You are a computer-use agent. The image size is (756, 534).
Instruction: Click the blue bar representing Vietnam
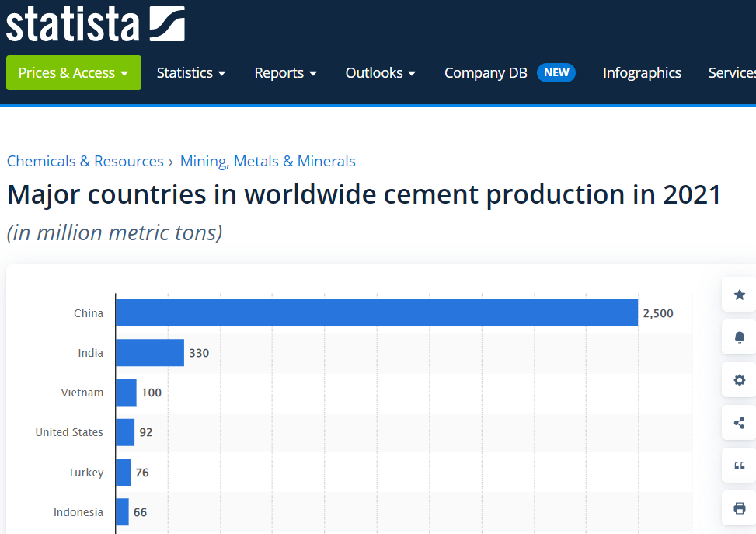126,393
